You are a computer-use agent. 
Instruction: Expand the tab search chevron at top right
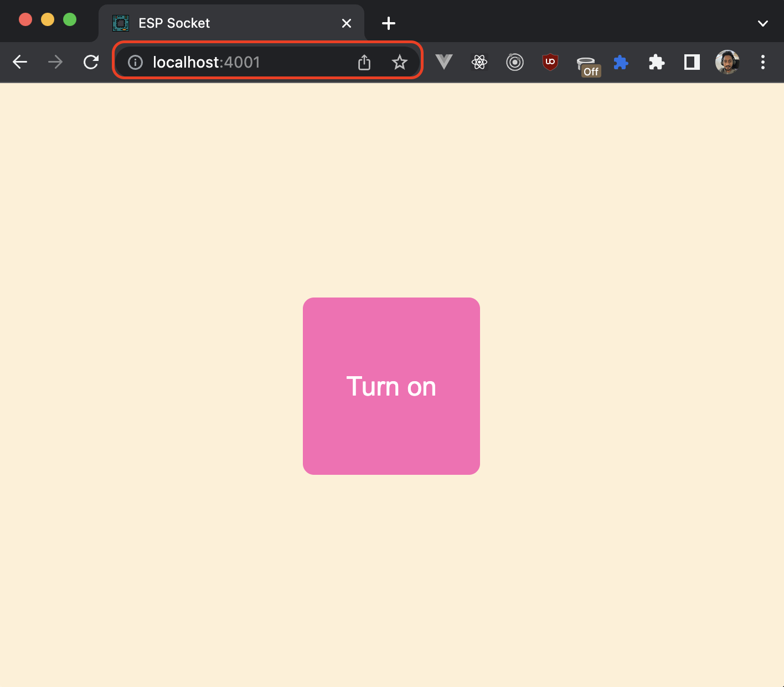click(762, 23)
